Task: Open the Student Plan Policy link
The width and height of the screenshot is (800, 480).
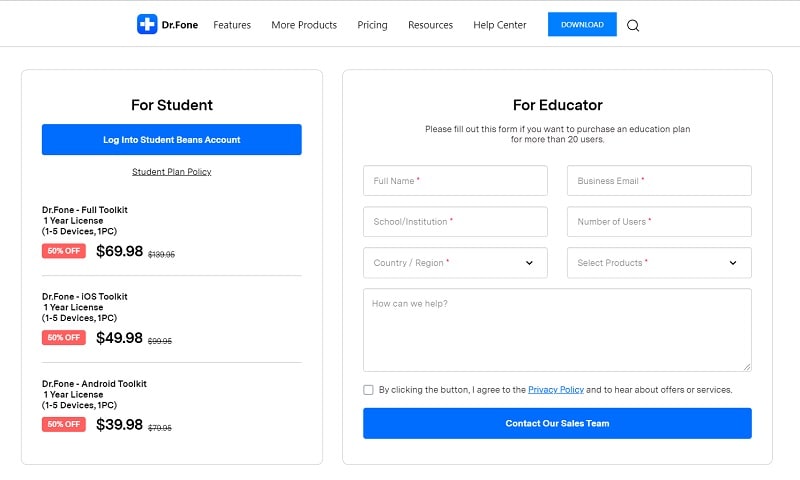Action: pyautogui.click(x=172, y=172)
